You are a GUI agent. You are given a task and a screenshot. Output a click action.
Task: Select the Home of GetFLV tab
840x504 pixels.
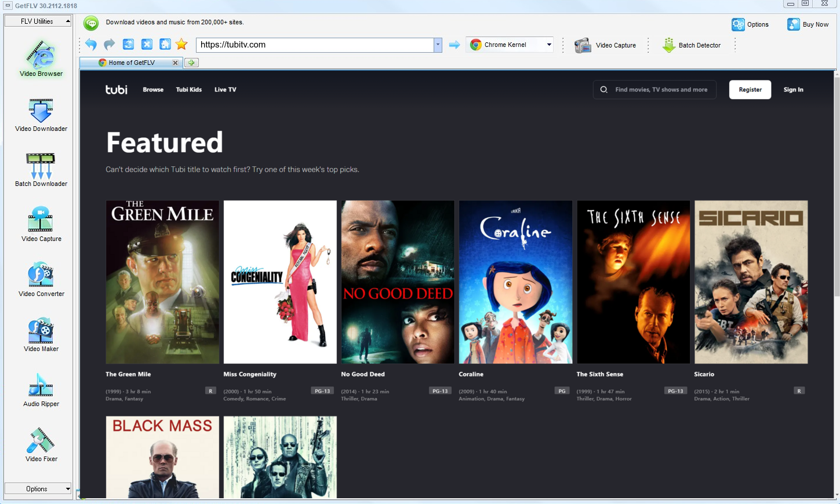132,63
